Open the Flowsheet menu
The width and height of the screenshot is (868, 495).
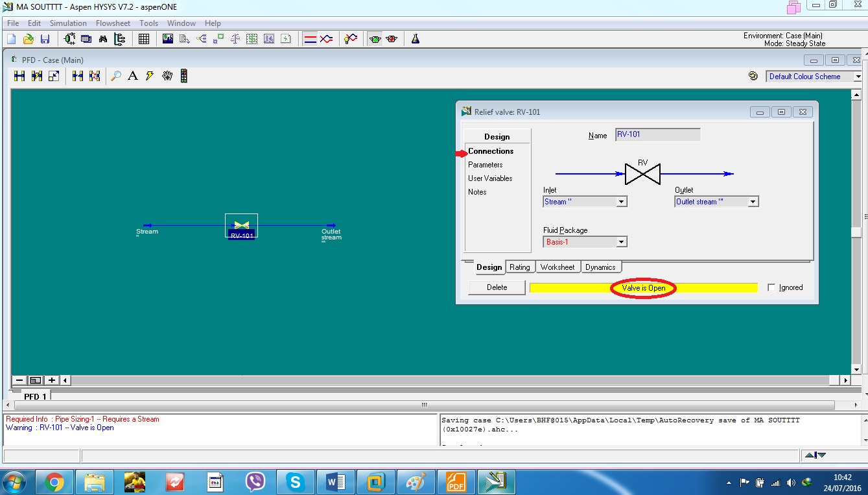tap(113, 23)
